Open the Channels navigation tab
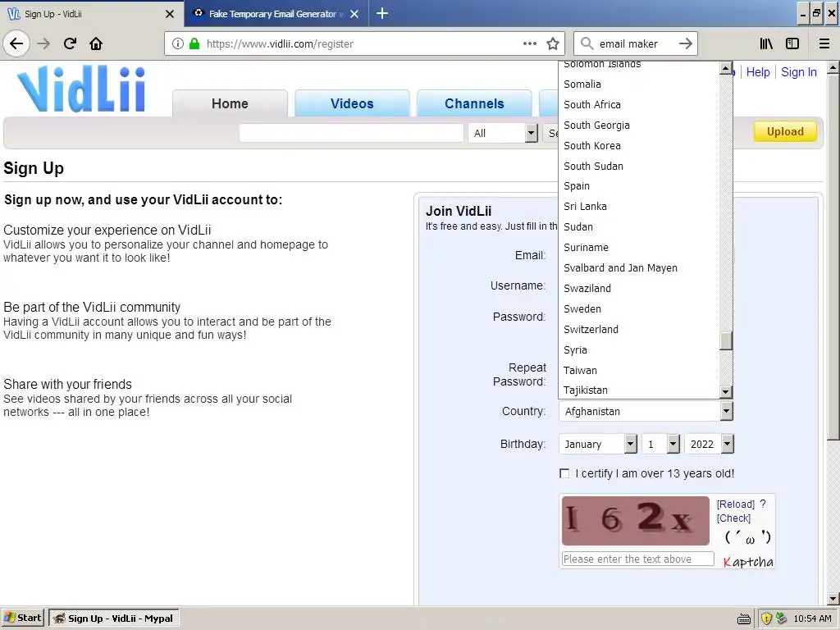This screenshot has height=630, width=840. 474,103
